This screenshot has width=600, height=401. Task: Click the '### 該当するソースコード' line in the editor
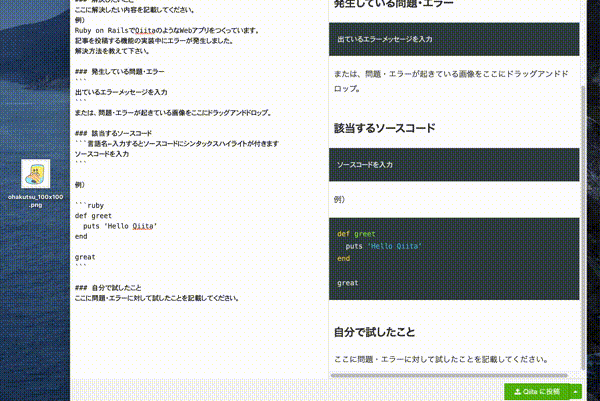click(113, 133)
